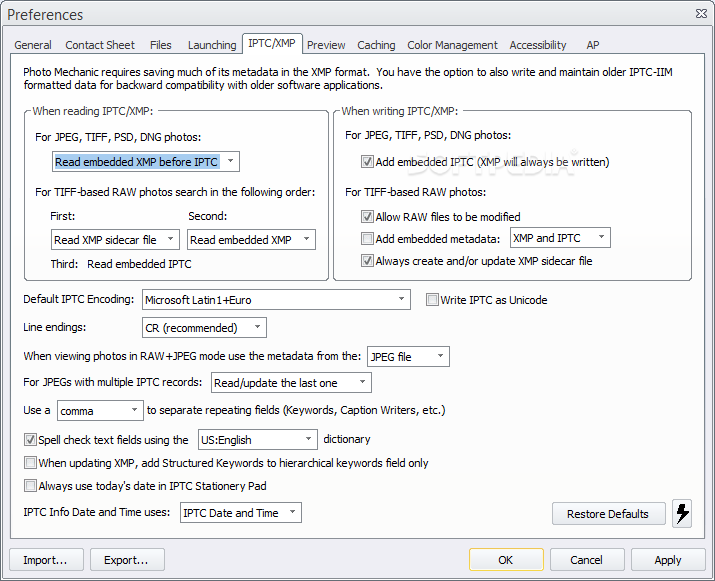Open the First: Read XMP sidecar file dropdown

(115, 239)
